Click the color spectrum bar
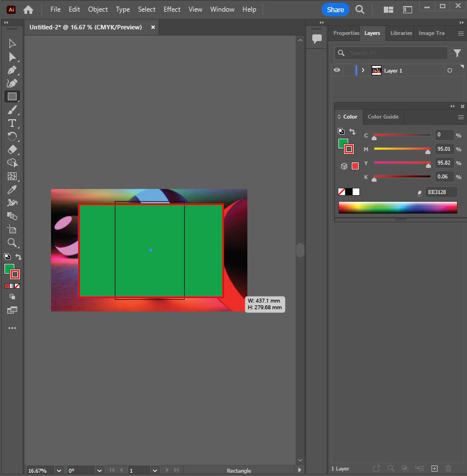 coord(398,207)
